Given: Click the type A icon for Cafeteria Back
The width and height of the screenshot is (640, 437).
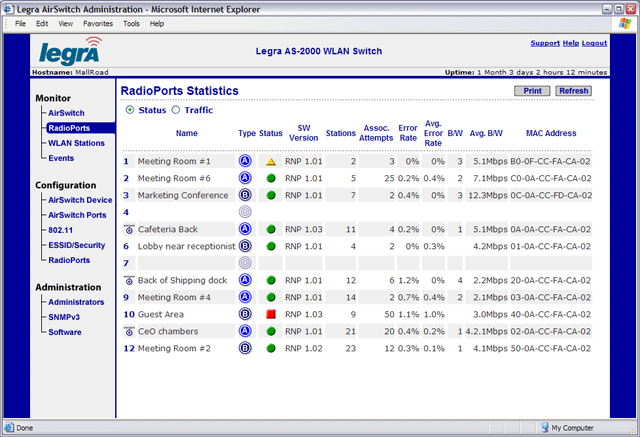Looking at the screenshot, I should point(245,229).
